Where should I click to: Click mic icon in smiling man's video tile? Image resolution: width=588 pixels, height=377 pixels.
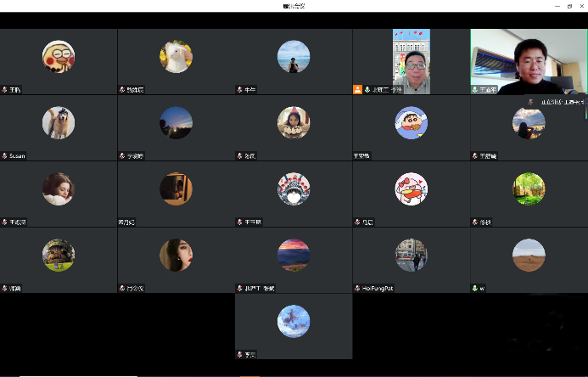coord(475,89)
